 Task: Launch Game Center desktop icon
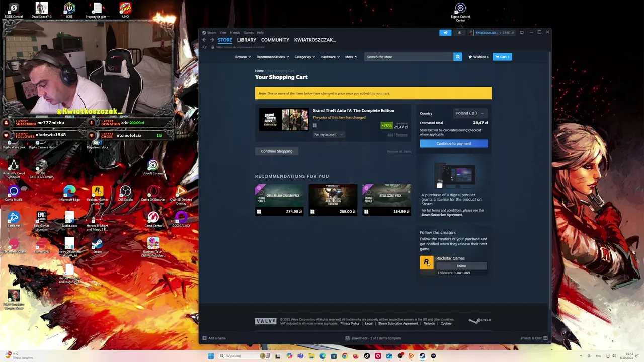click(153, 220)
